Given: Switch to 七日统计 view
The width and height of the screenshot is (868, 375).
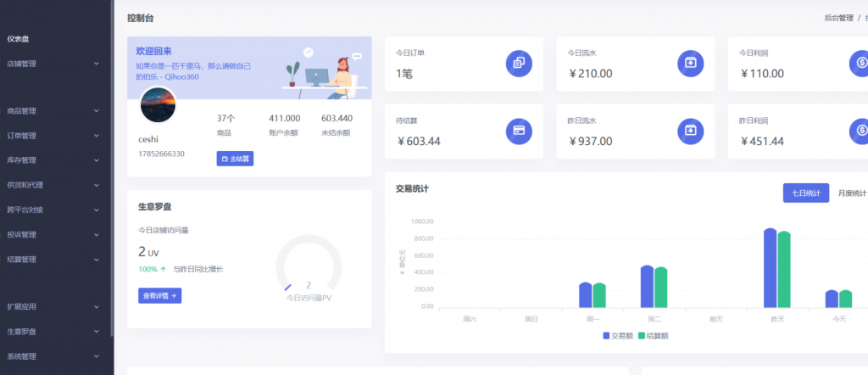Looking at the screenshot, I should (x=805, y=193).
